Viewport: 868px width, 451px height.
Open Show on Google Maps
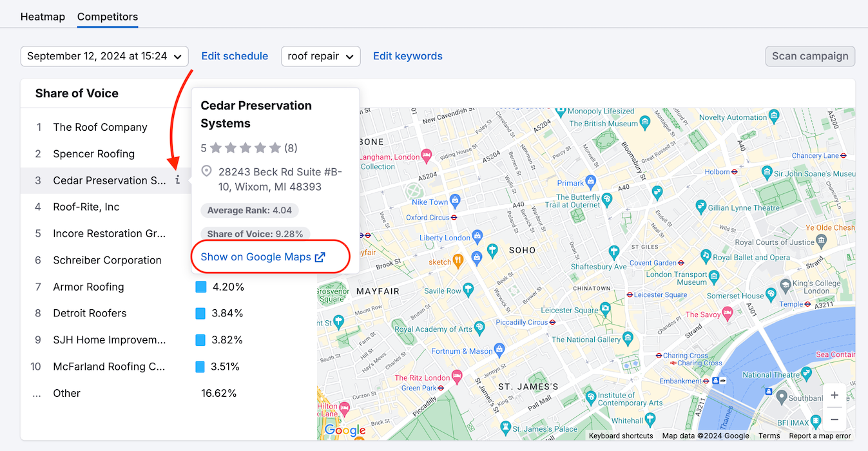click(255, 256)
